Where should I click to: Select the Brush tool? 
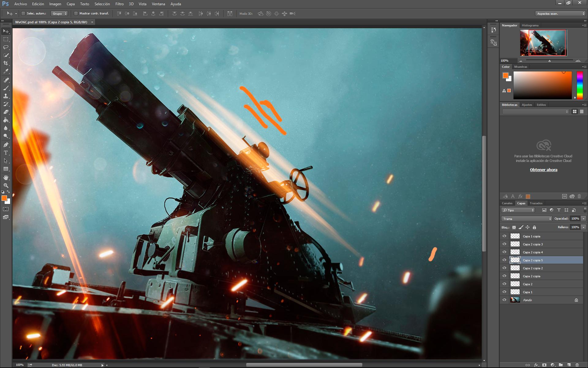pyautogui.click(x=6, y=88)
